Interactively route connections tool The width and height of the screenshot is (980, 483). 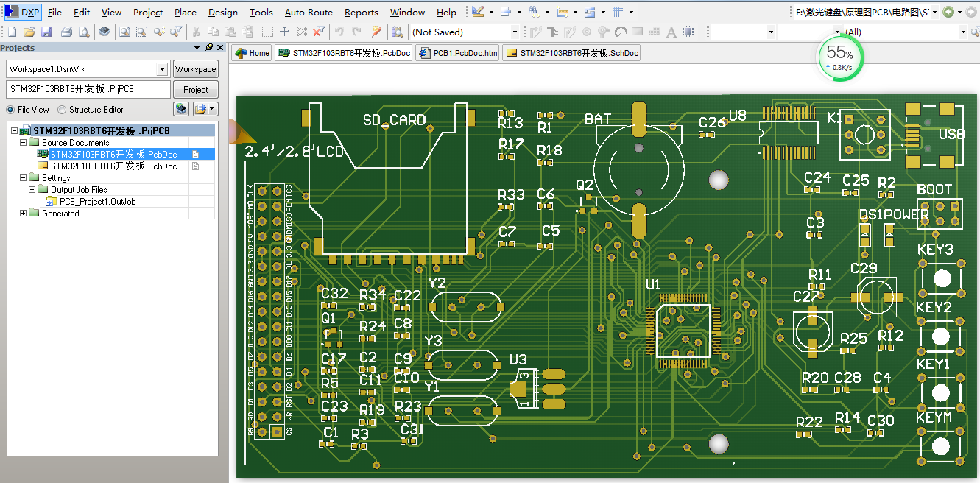click(536, 32)
